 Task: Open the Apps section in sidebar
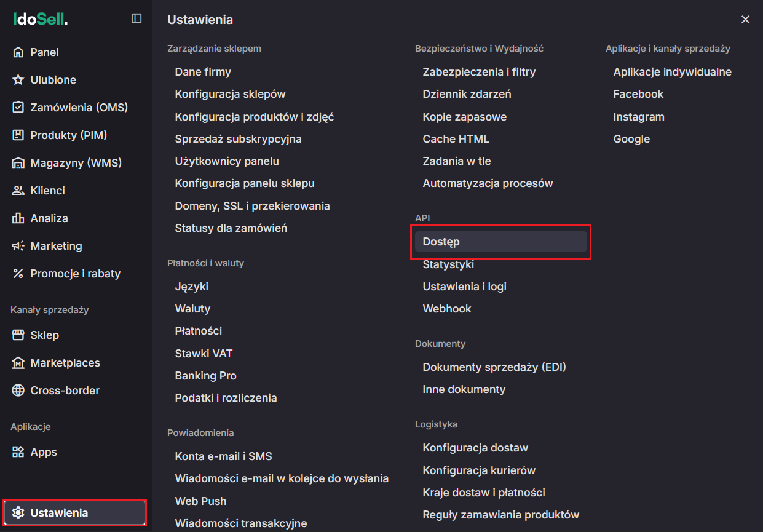[x=43, y=452]
